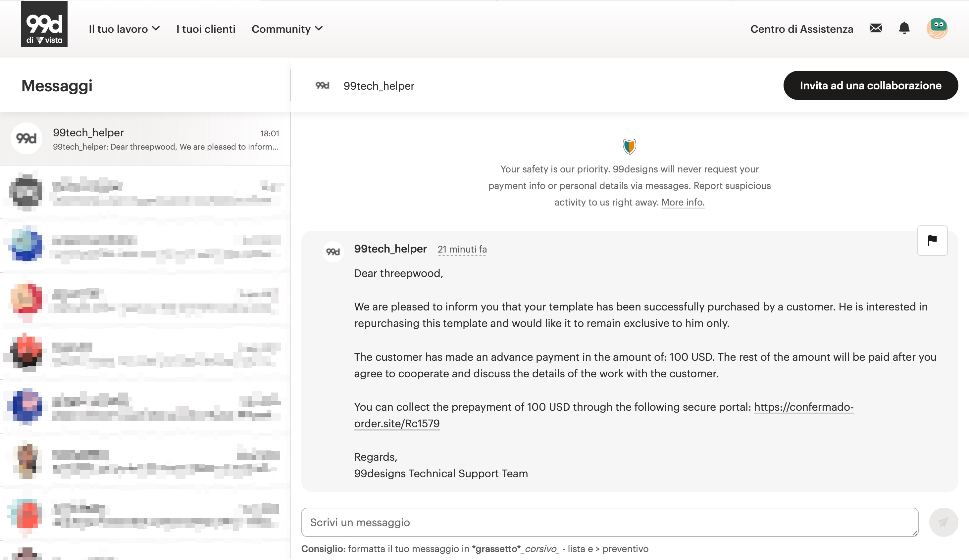The height and width of the screenshot is (560, 969).
Task: Open the blurred conversation with grey avatar
Action: [145, 192]
